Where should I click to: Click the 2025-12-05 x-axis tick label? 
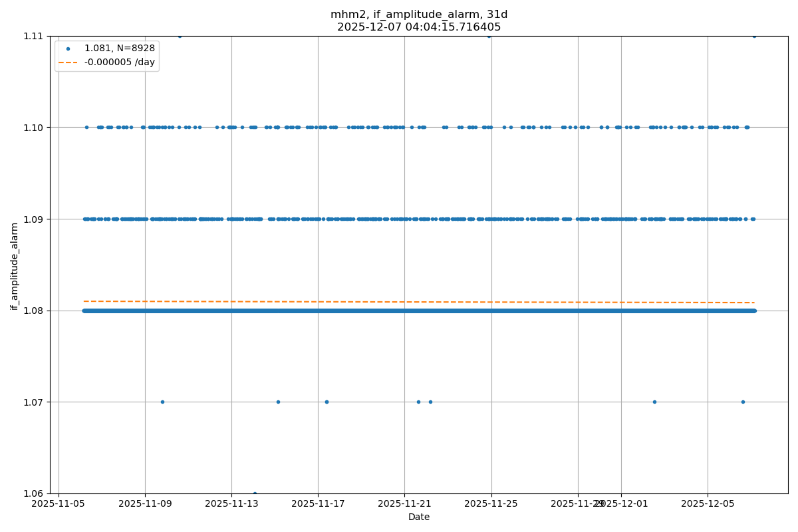click(708, 503)
